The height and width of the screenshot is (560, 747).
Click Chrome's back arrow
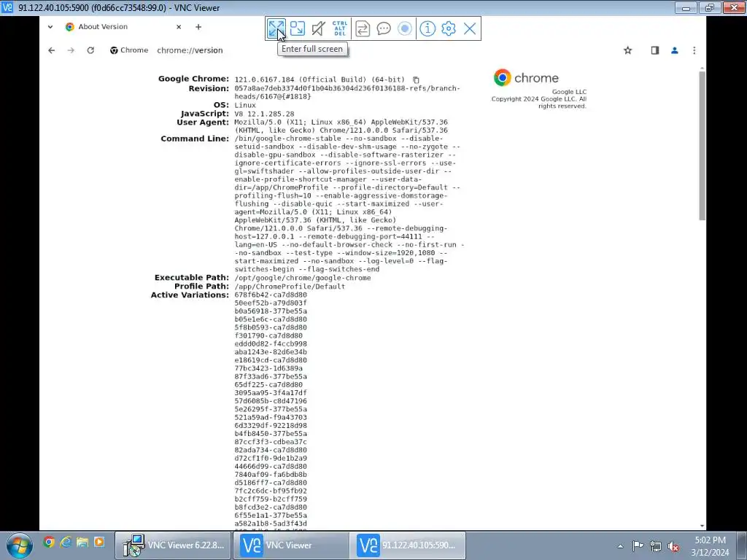(52, 50)
